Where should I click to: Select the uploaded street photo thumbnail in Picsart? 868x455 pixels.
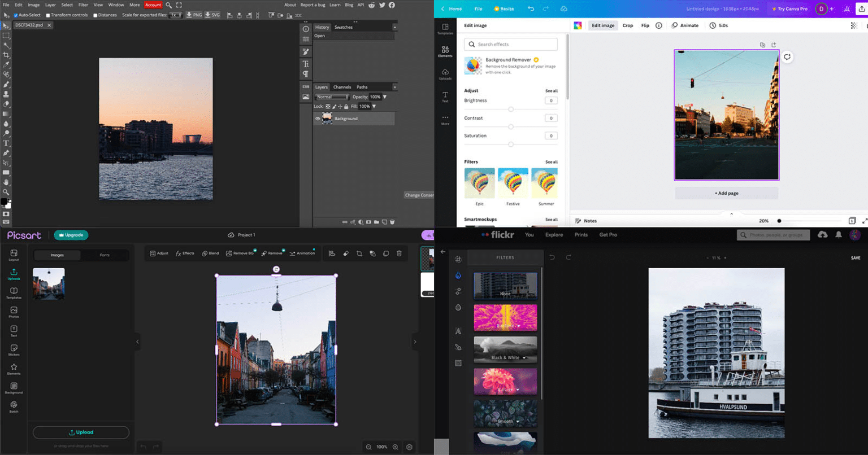(48, 283)
